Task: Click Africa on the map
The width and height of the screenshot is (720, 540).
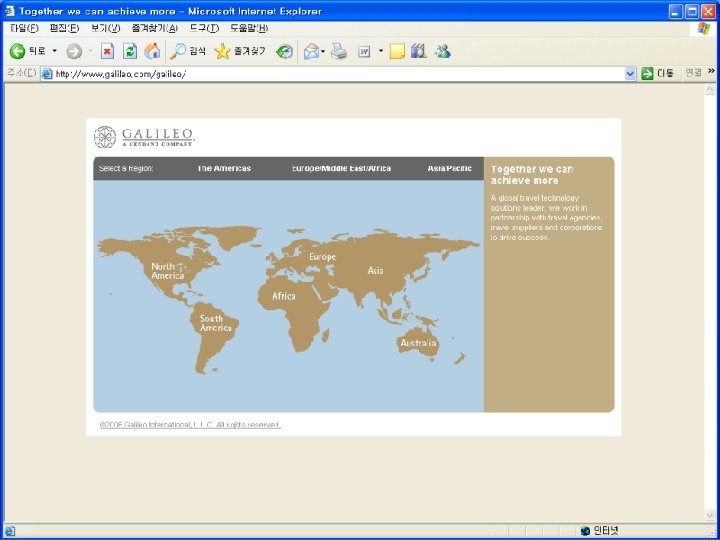Action: (x=284, y=296)
